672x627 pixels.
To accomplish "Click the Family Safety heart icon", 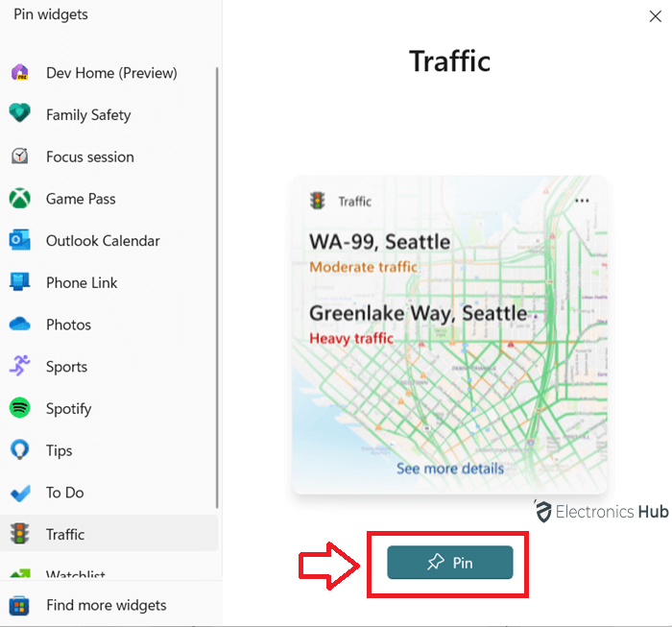I will (x=20, y=113).
